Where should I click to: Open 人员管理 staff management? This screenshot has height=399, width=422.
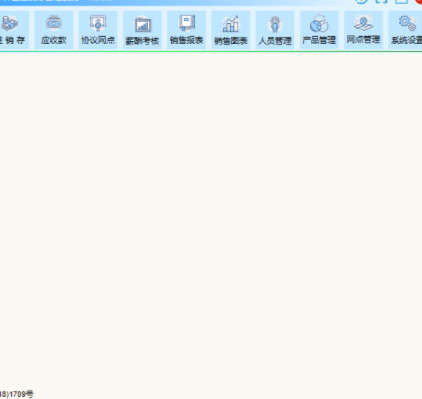(x=275, y=30)
